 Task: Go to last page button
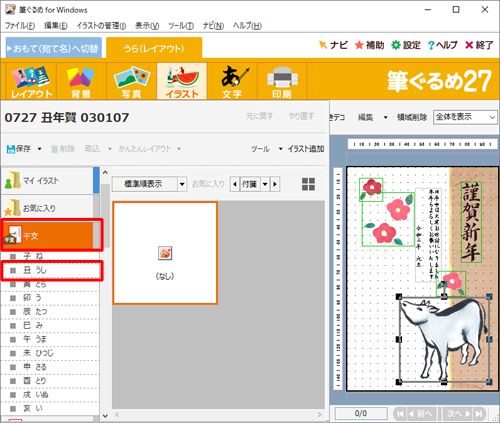click(x=479, y=414)
